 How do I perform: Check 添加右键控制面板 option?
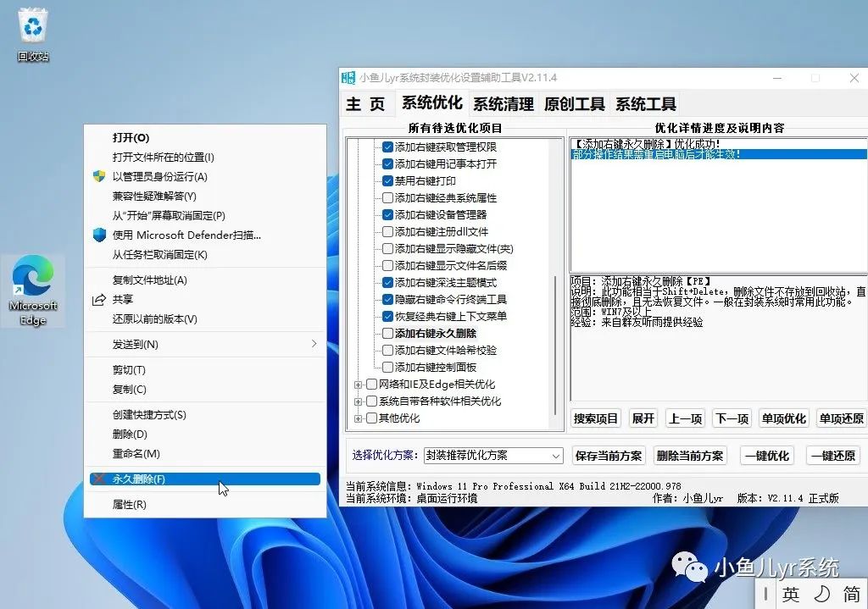(x=387, y=368)
